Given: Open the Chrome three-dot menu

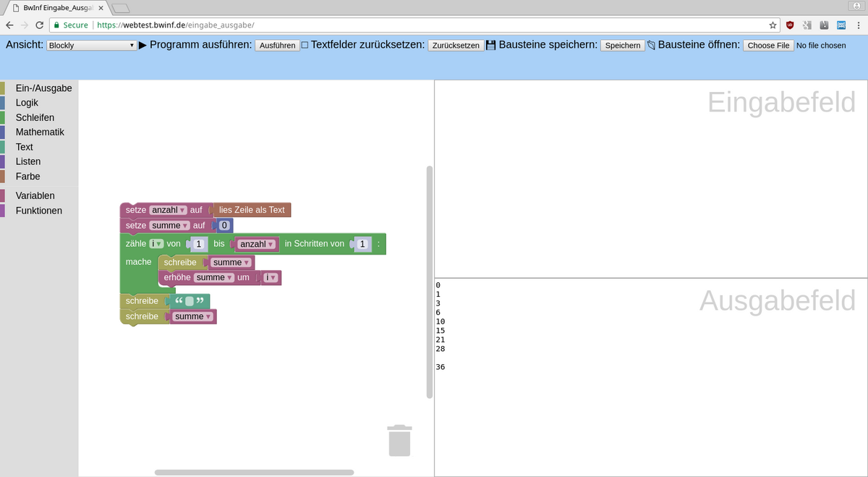Looking at the screenshot, I should tap(858, 25).
